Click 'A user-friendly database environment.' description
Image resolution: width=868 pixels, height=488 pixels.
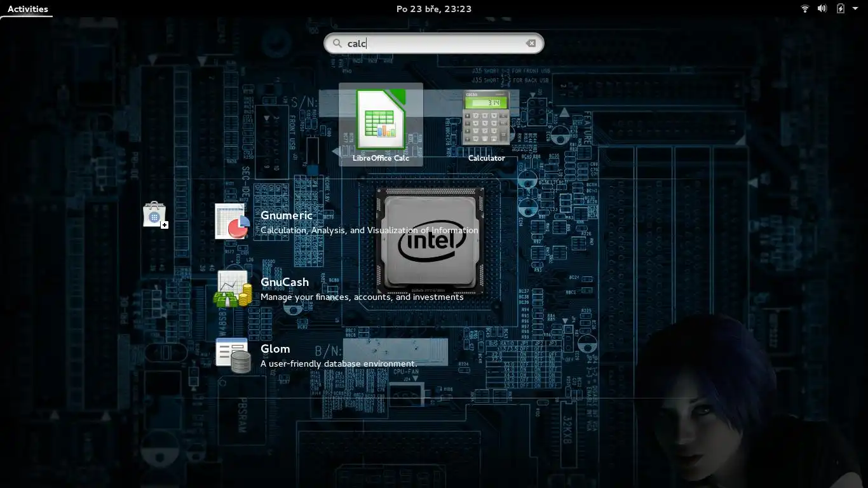(x=339, y=364)
